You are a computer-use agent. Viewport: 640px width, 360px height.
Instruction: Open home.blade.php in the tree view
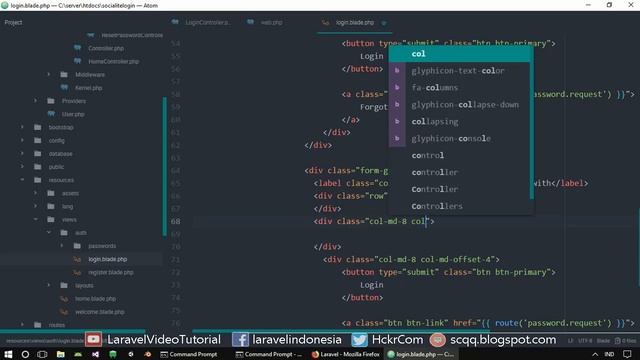point(95,299)
